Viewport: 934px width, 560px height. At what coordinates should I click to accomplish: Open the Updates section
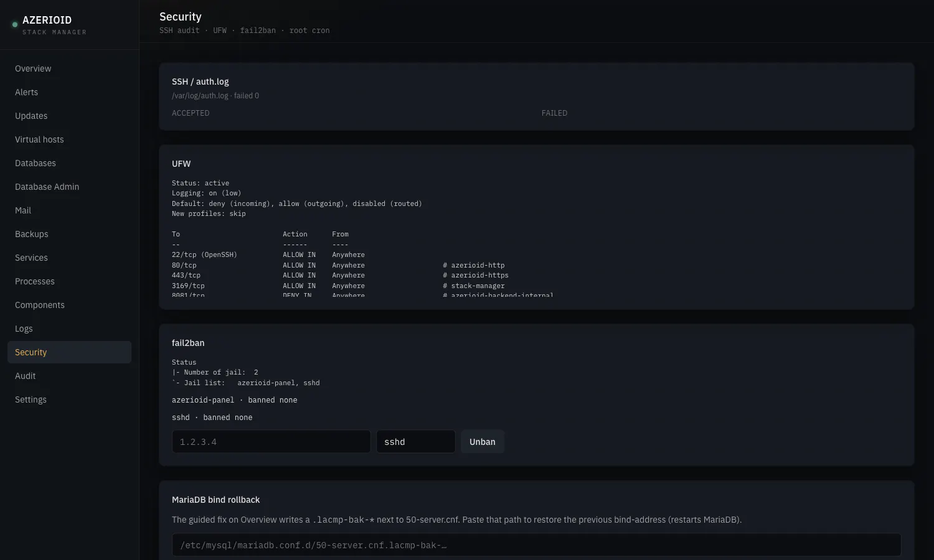[69, 116]
